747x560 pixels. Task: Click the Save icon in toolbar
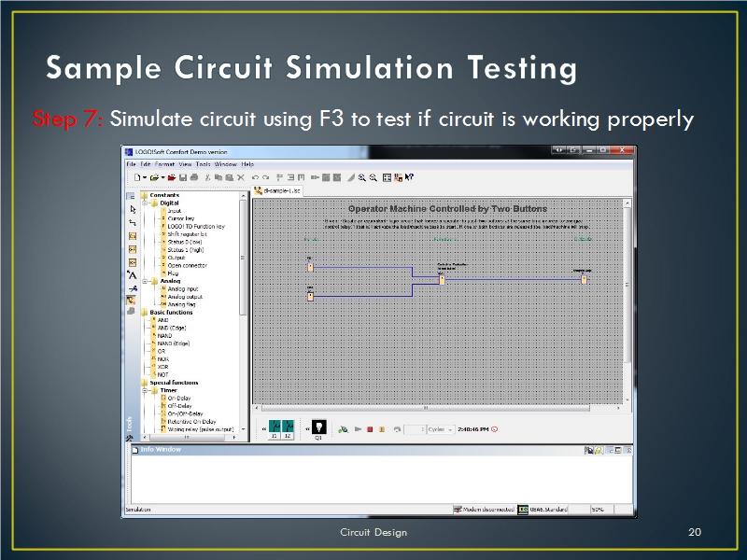183,176
